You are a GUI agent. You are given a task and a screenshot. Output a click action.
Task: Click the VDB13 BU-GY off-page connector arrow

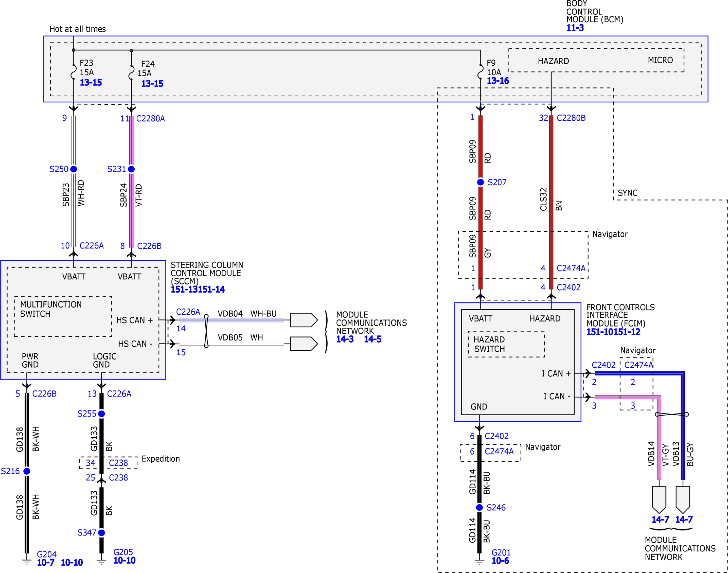[x=683, y=500]
